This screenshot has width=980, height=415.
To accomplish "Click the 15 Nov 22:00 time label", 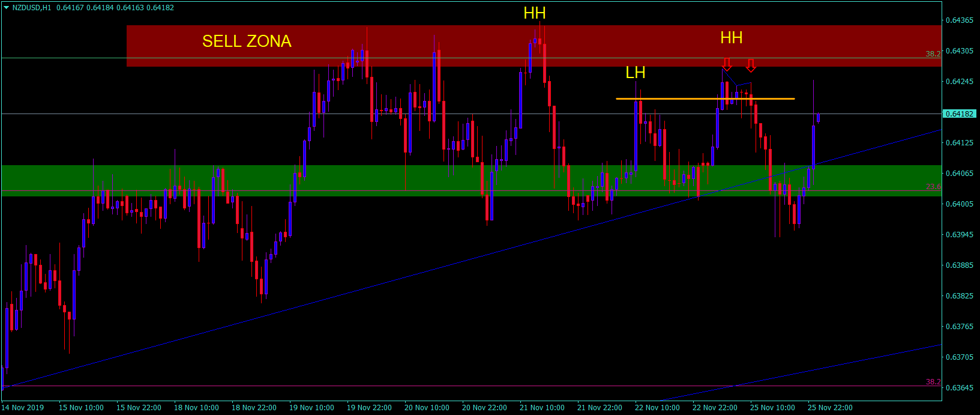I will pyautogui.click(x=139, y=408).
